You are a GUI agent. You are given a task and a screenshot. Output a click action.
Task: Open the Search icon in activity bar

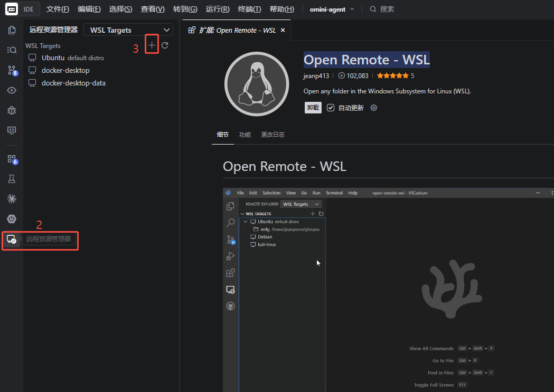point(12,50)
